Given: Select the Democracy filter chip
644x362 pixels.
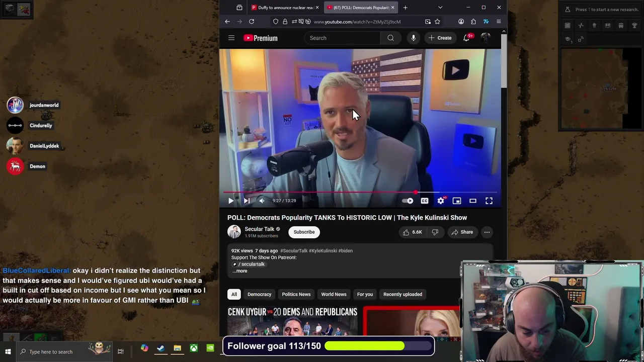Looking at the screenshot, I should [x=259, y=294].
